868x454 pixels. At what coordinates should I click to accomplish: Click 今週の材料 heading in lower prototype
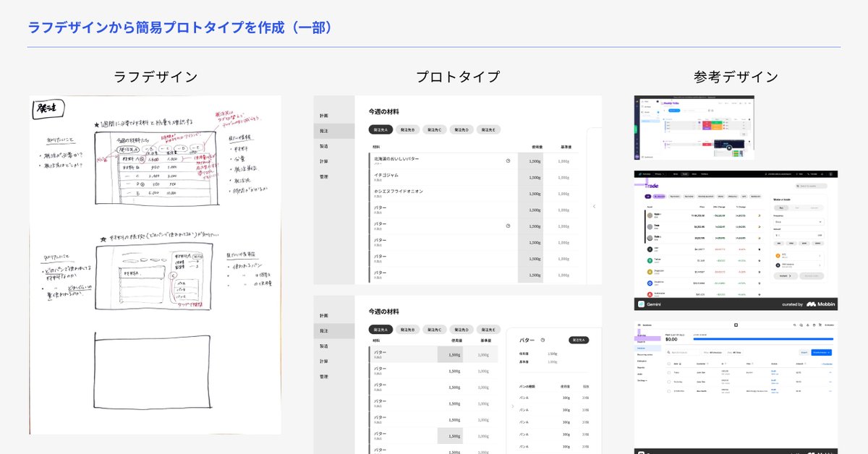[x=383, y=312]
